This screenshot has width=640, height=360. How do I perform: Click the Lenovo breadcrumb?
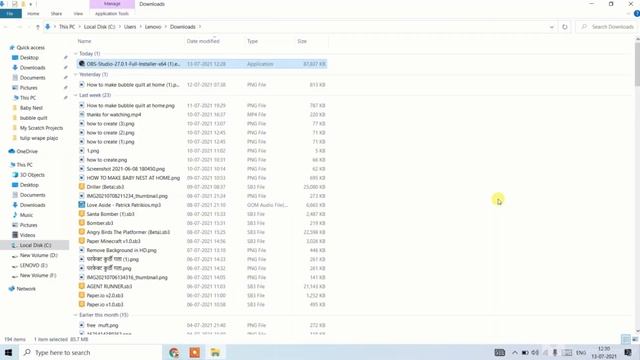pyautogui.click(x=153, y=27)
